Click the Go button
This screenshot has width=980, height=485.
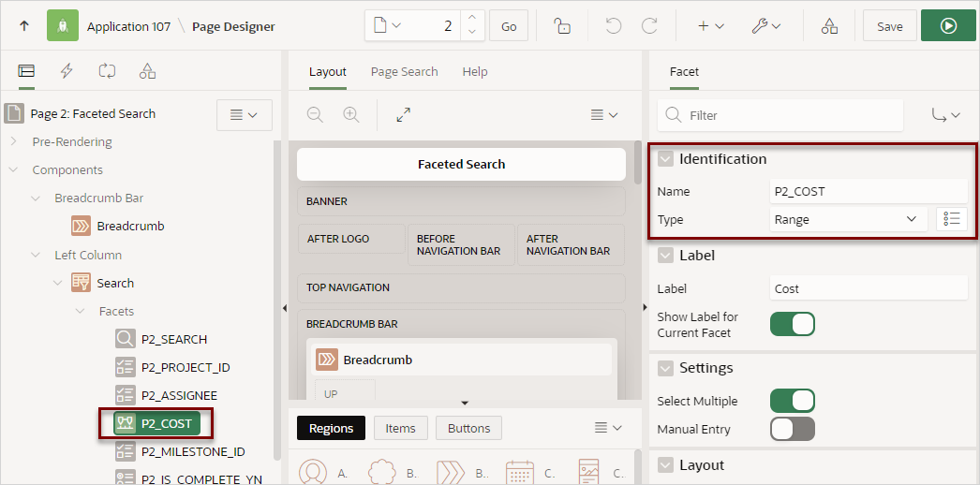point(509,26)
